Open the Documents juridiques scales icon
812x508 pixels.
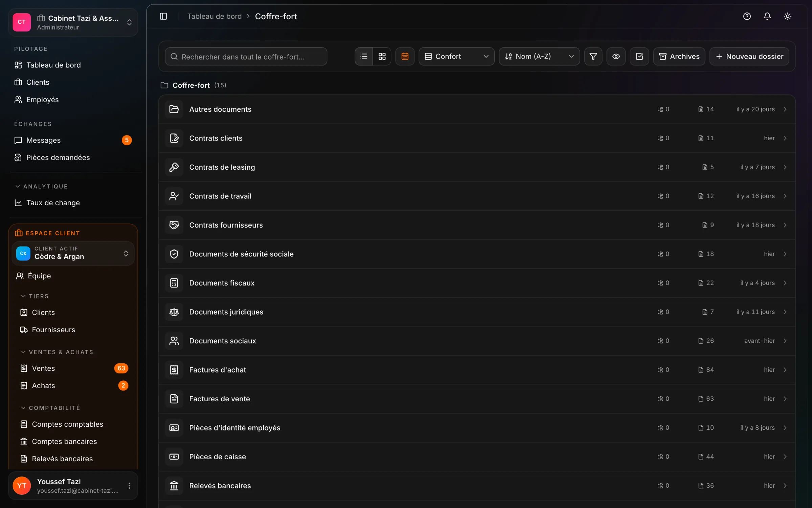coord(174,312)
